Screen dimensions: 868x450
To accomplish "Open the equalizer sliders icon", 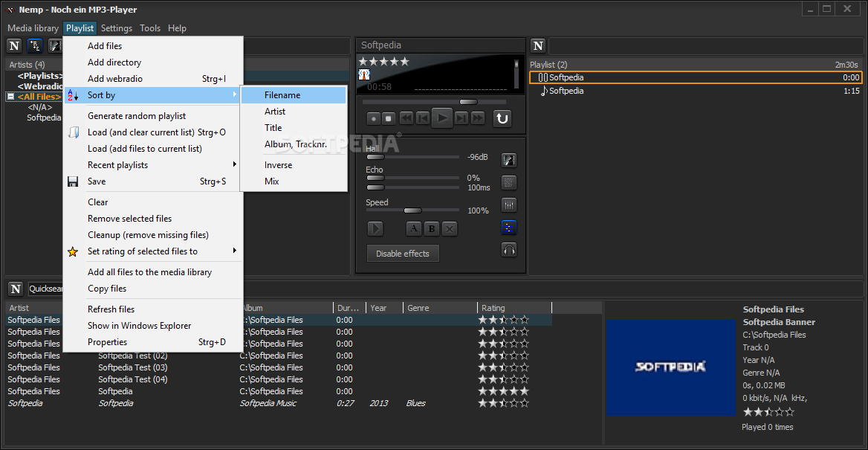I will click(509, 205).
